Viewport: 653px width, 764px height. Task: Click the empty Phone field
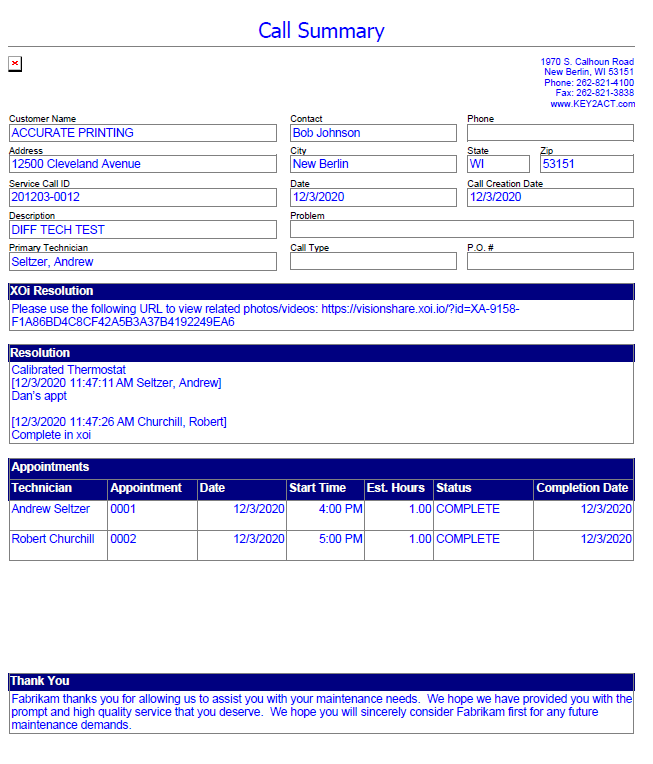(550, 133)
